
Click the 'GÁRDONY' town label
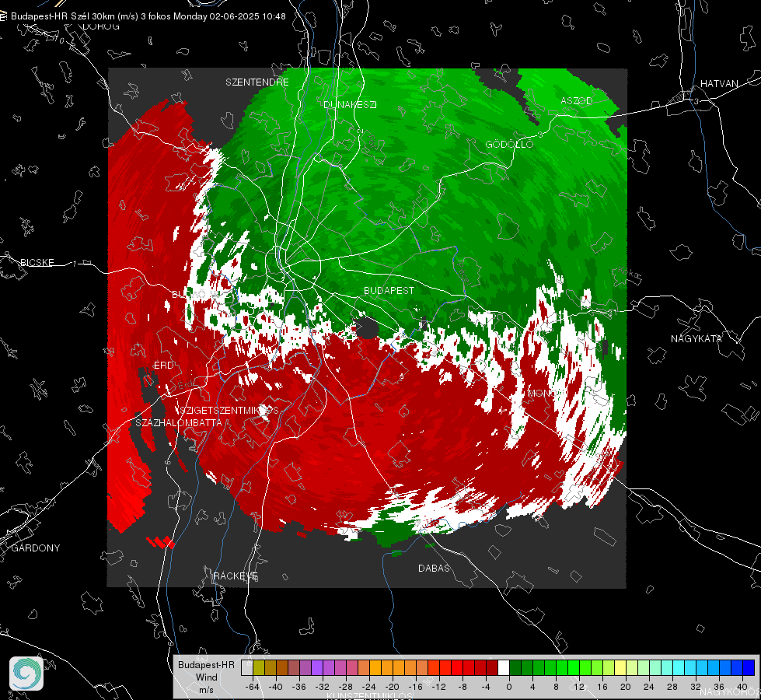36,548
